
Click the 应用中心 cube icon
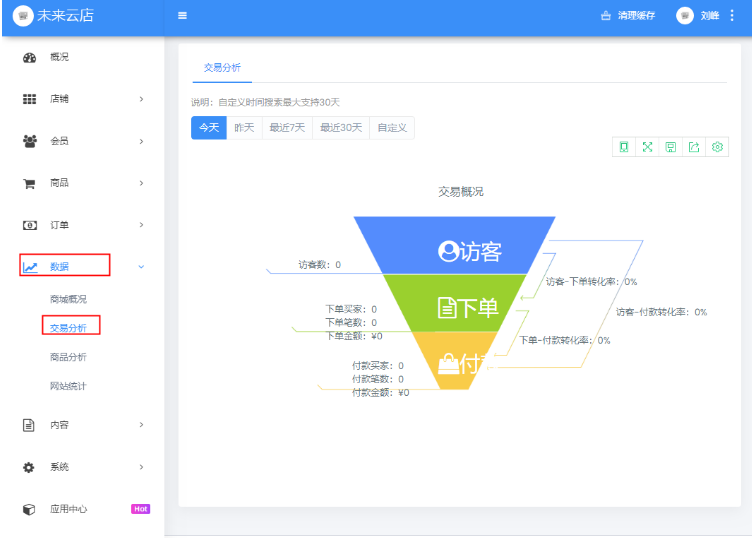[29, 509]
